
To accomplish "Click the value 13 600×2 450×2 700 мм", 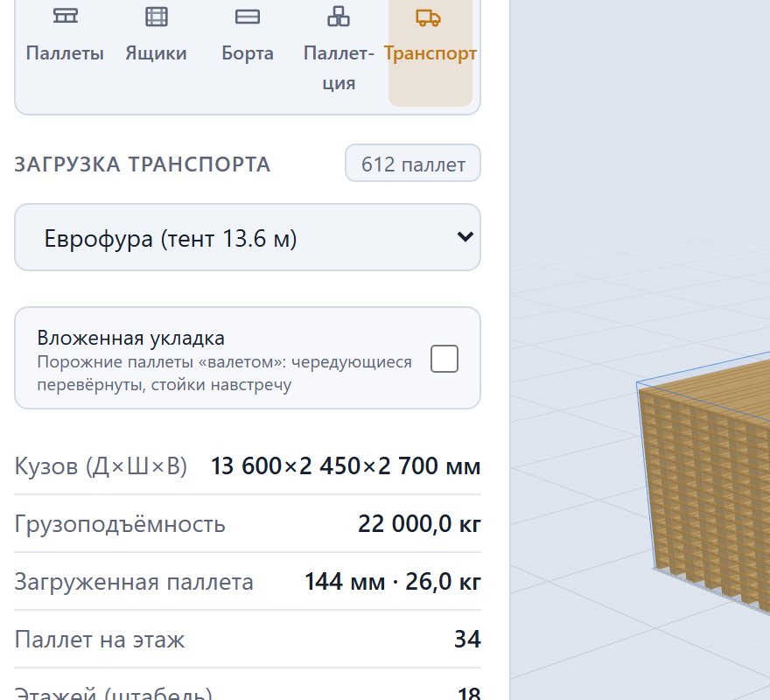I will 346,465.
